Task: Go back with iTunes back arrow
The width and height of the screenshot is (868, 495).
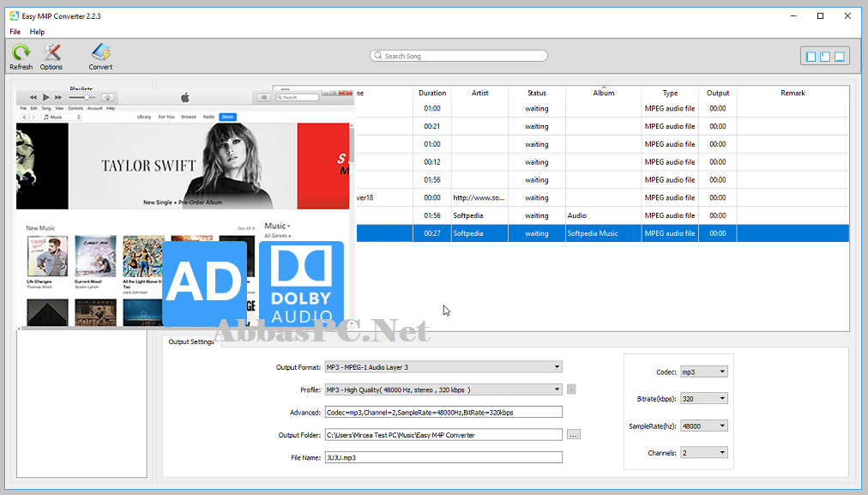Action: 24,118
